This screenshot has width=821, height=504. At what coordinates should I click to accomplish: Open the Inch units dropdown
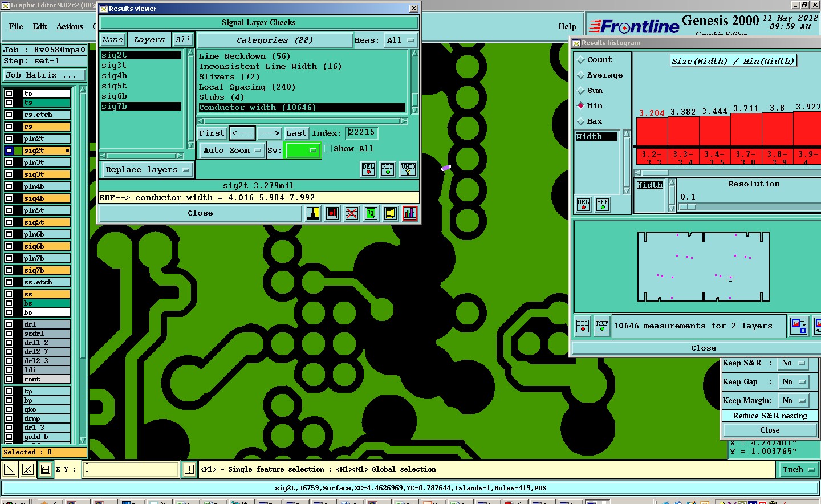[799, 470]
